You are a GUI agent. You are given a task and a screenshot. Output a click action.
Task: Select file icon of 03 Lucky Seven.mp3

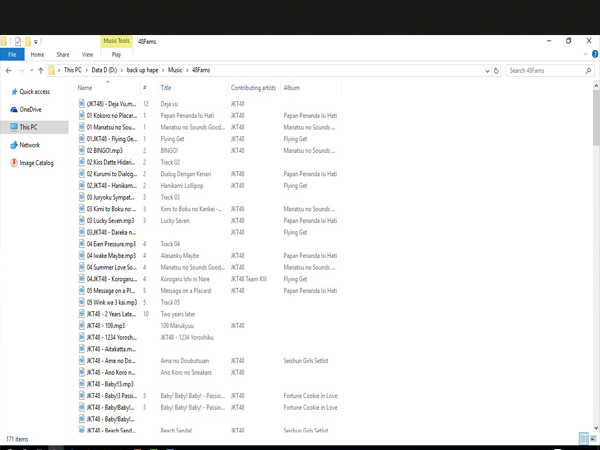pos(82,220)
